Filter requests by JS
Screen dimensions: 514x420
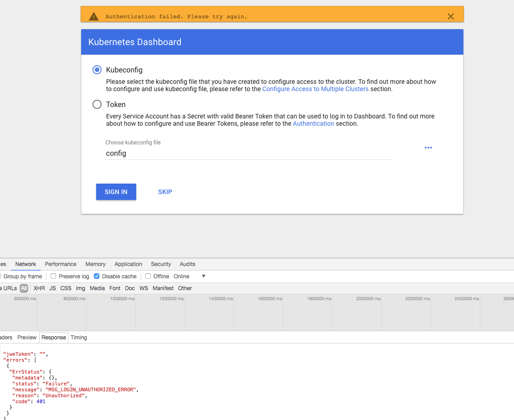(x=52, y=288)
